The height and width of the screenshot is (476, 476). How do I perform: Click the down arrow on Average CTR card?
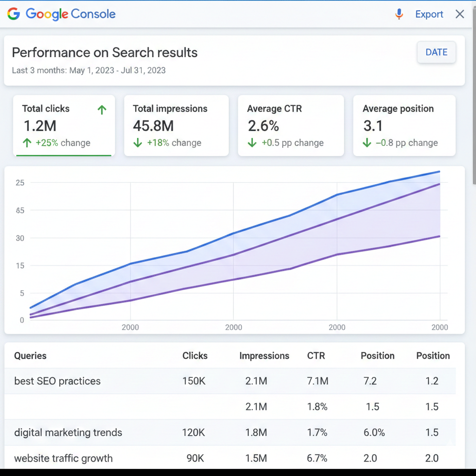251,143
